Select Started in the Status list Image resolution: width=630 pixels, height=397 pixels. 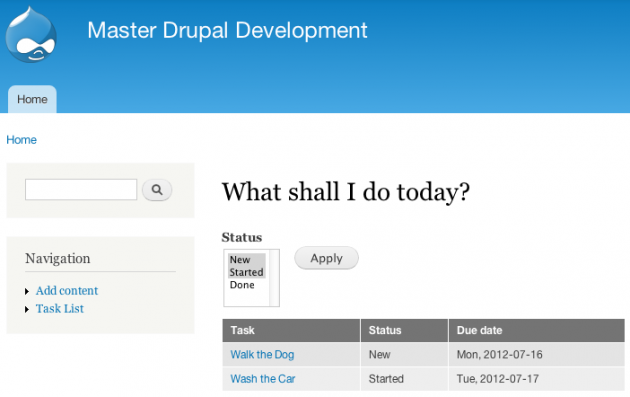coord(247,272)
